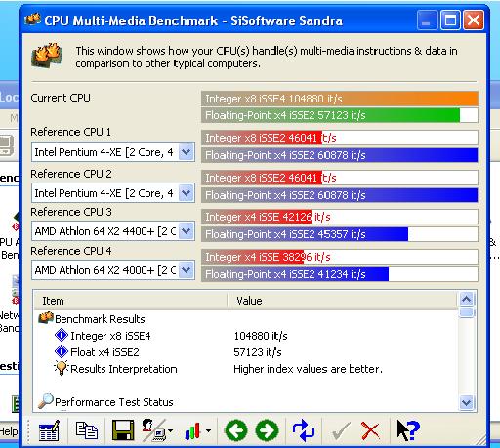The width and height of the screenshot is (500, 448).
Task: Refresh benchmark with blue arrows icon
Action: click(x=304, y=430)
